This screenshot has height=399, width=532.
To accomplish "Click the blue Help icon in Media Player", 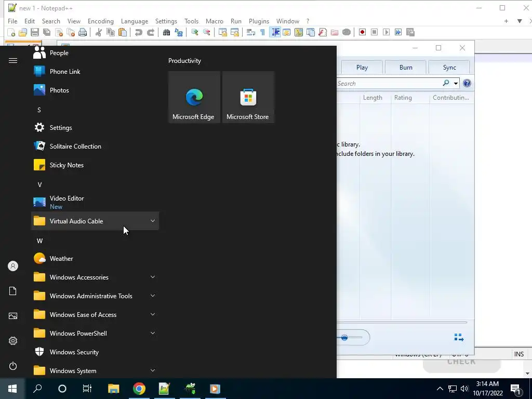I will click(467, 84).
